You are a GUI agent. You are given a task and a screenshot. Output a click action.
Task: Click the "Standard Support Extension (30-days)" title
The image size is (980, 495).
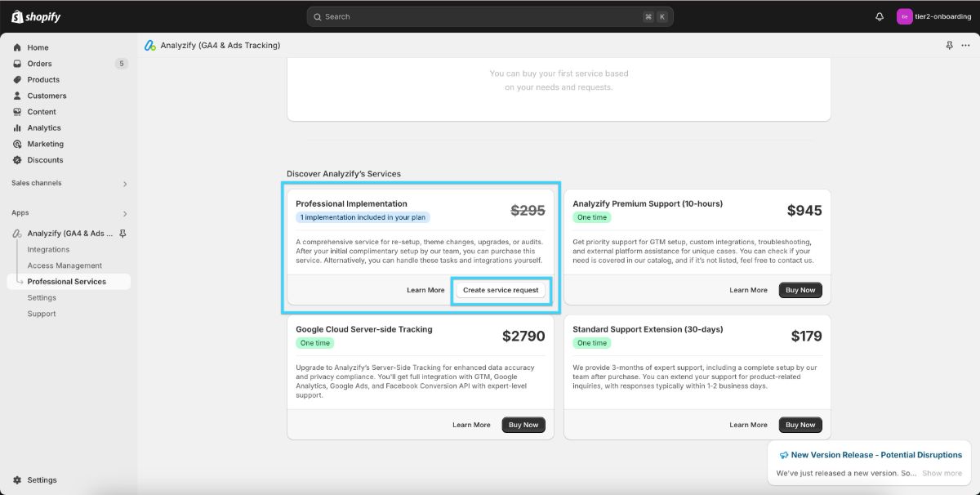tap(648, 329)
